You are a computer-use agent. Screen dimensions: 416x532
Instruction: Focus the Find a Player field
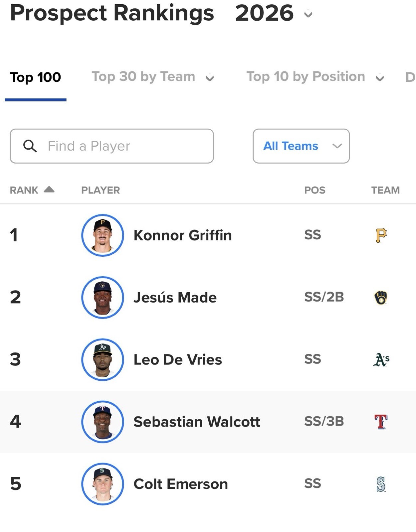112,146
